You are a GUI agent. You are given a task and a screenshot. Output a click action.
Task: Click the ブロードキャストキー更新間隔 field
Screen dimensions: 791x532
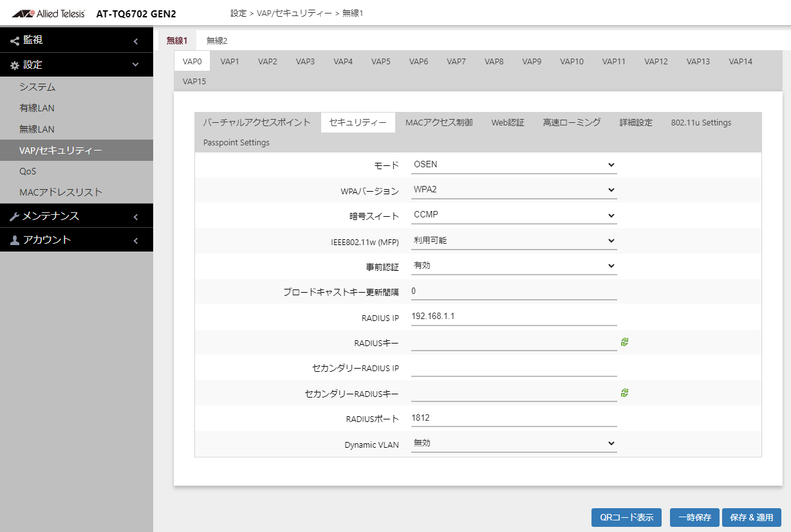514,291
